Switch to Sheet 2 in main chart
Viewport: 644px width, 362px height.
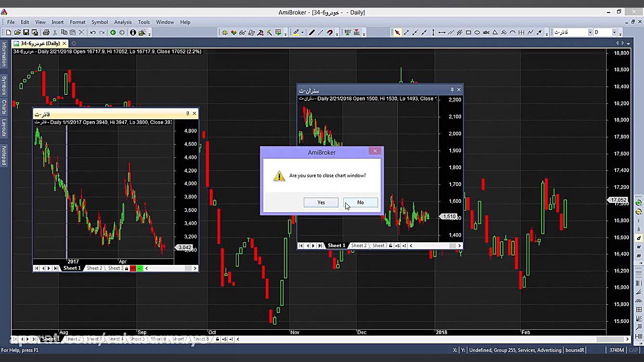click(x=73, y=339)
